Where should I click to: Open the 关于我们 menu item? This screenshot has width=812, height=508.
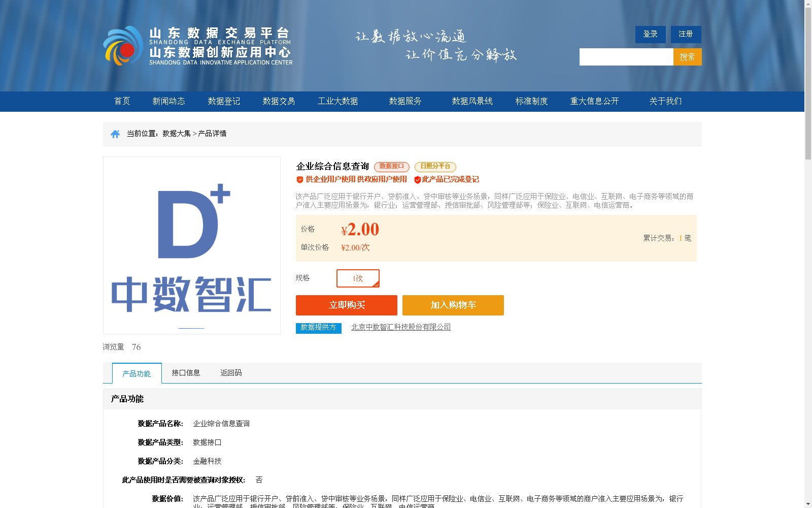tap(665, 101)
